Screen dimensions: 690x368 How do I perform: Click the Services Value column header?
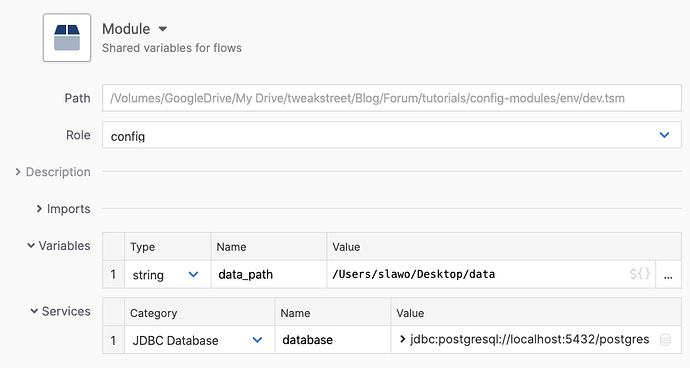pyautogui.click(x=536, y=313)
